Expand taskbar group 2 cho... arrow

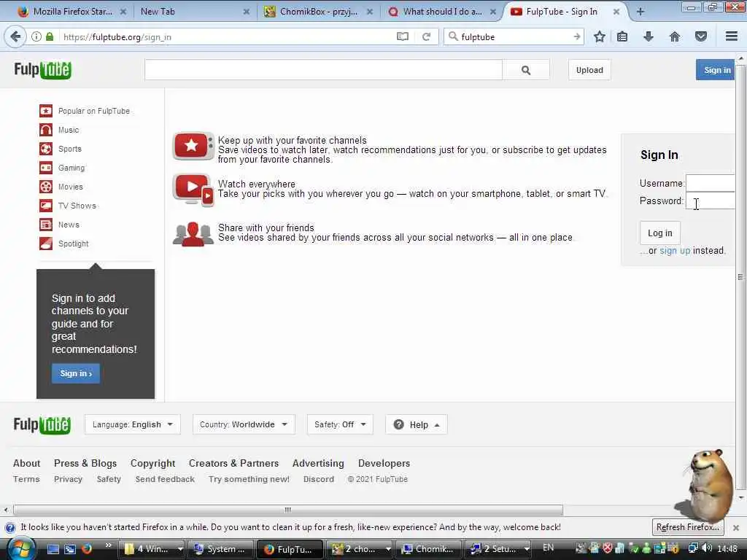coord(388,549)
